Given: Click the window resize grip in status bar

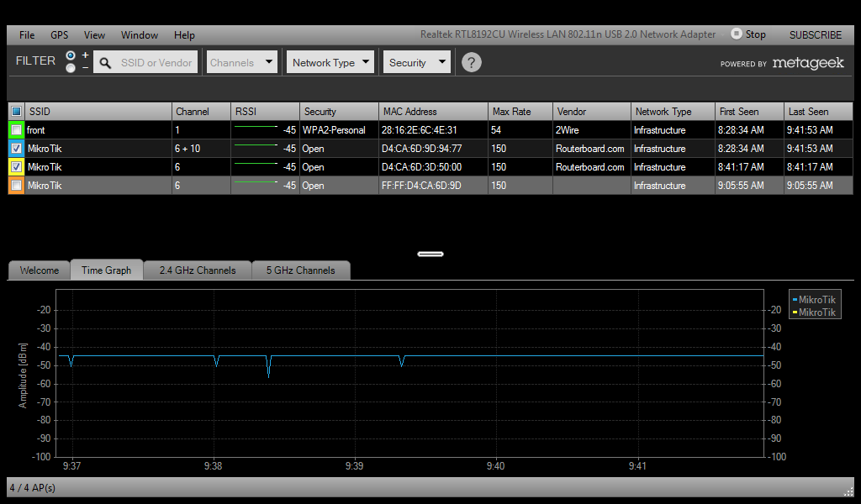Looking at the screenshot, I should (x=848, y=491).
